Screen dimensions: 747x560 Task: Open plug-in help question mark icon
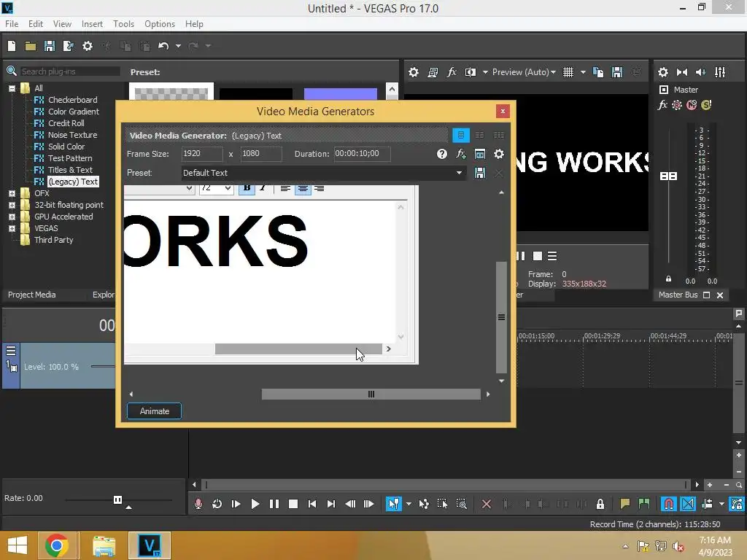coord(441,154)
